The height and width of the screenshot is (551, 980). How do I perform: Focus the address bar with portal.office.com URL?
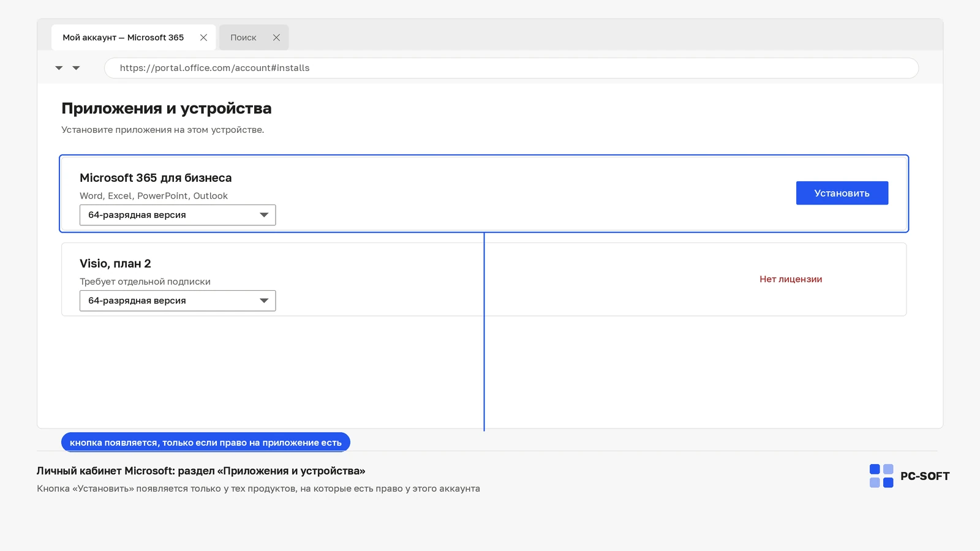click(x=511, y=68)
